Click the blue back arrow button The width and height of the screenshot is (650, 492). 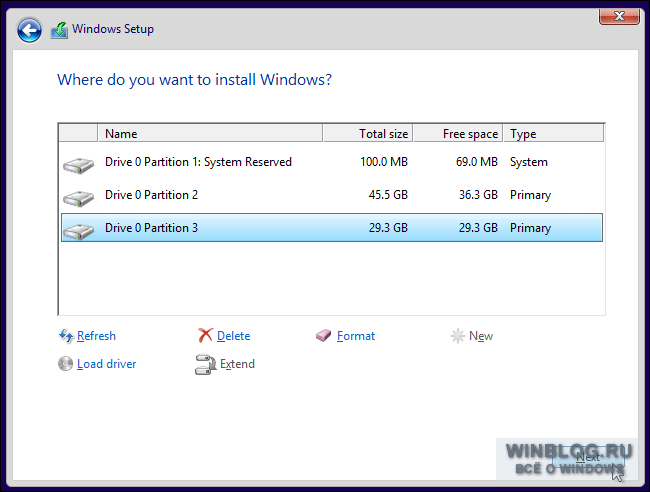pyautogui.click(x=29, y=30)
